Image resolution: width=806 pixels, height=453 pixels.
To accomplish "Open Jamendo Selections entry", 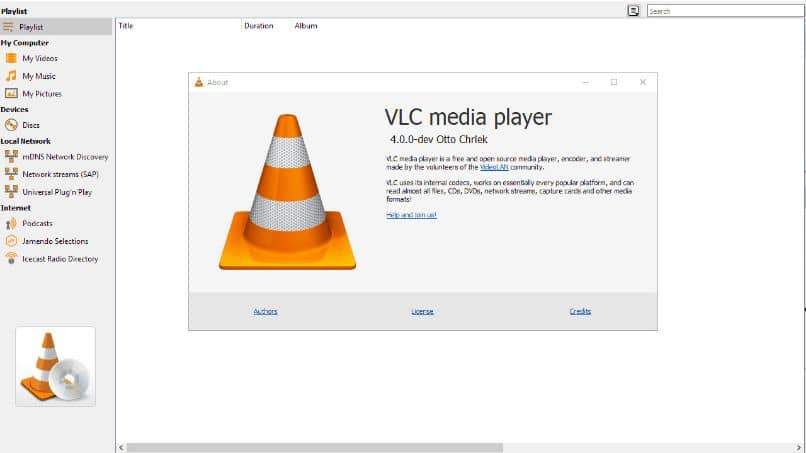I will click(x=55, y=241).
